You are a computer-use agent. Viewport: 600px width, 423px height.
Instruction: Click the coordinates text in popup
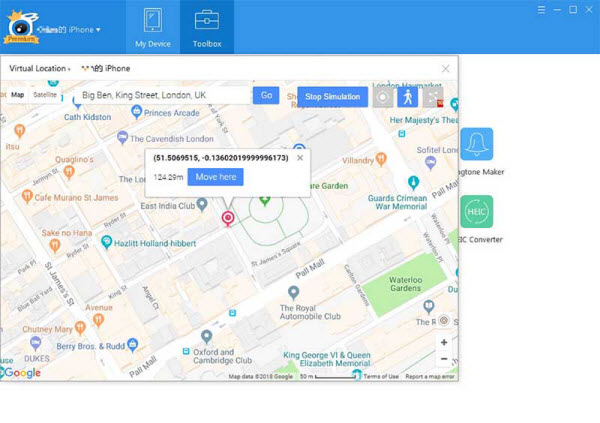pos(221,158)
